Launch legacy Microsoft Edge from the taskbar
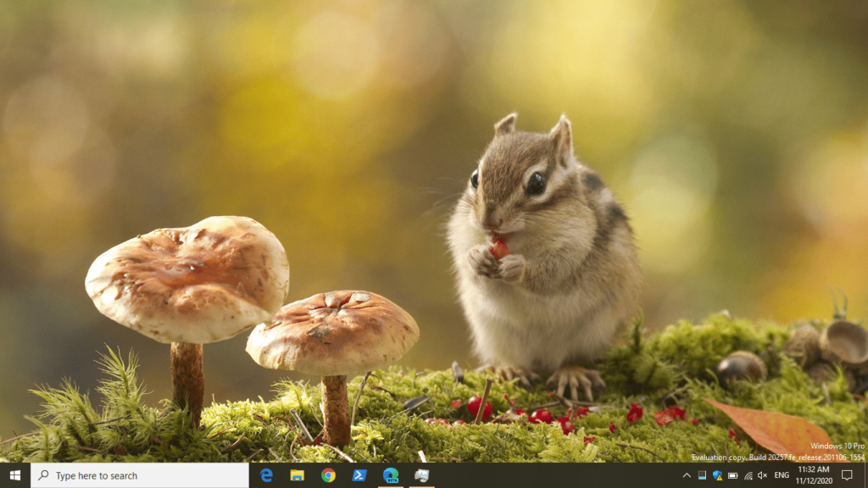 coord(266,475)
